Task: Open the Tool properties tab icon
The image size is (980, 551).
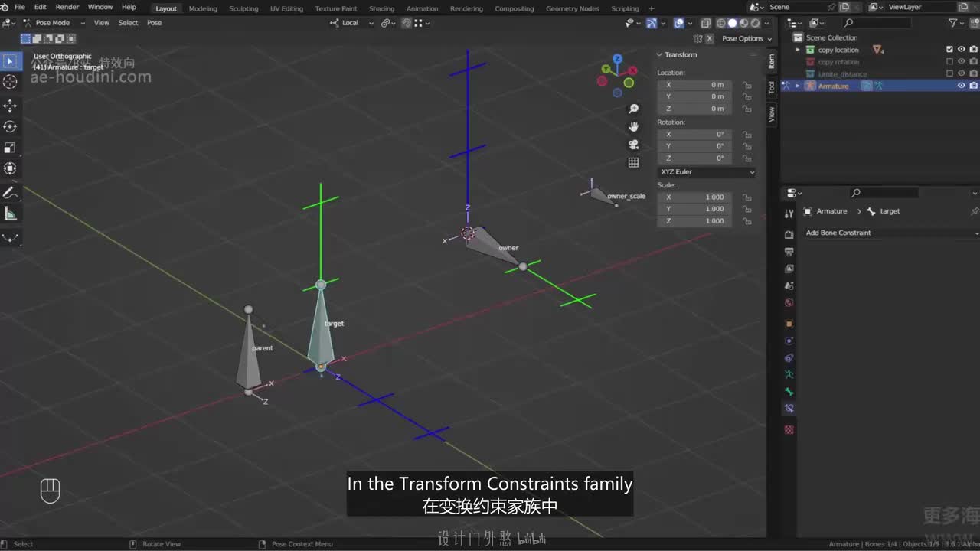Action: point(789,214)
